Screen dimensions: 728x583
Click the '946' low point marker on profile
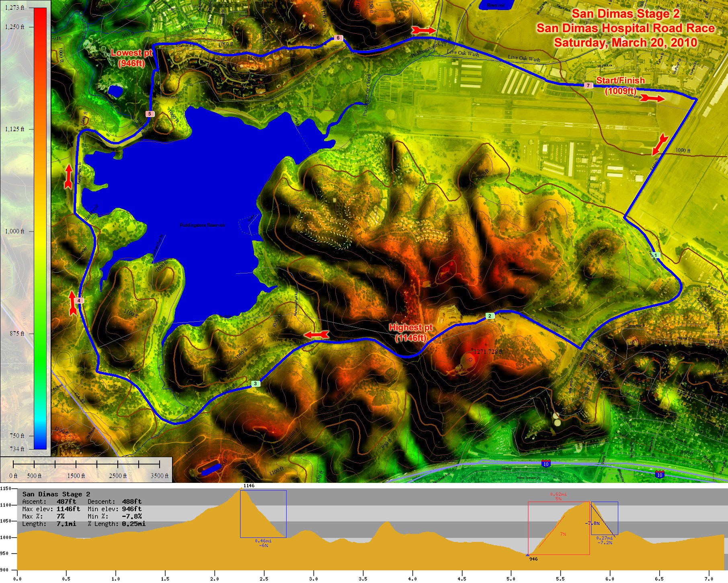pyautogui.click(x=533, y=559)
